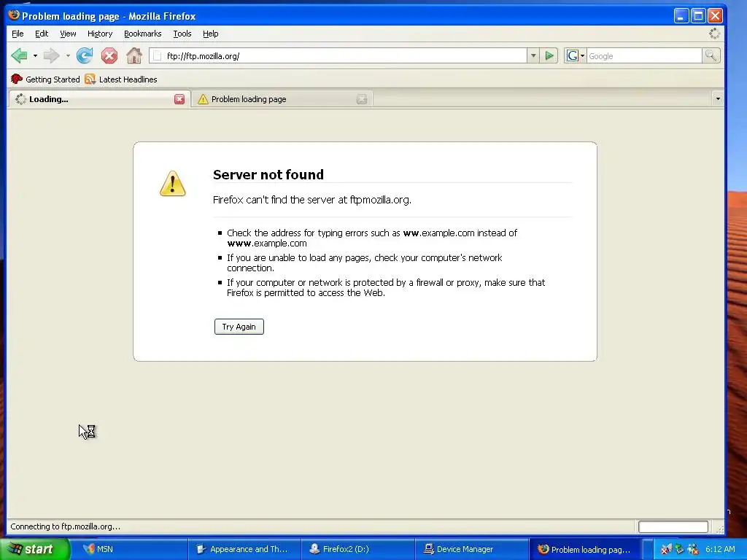This screenshot has height=560, width=747.
Task: Stop loading with the red X button
Action: pyautogui.click(x=109, y=55)
